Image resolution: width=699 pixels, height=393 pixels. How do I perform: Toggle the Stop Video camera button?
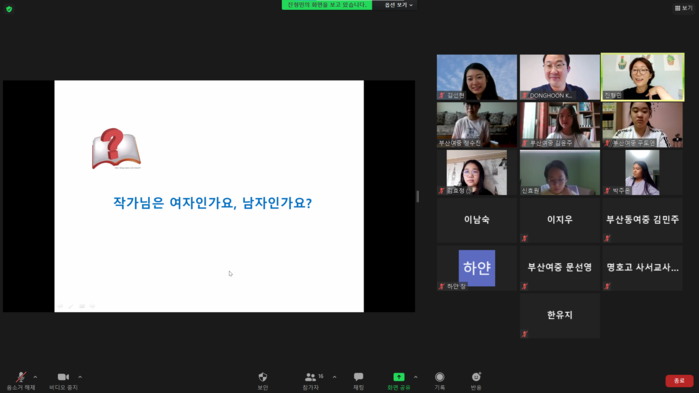click(x=63, y=377)
